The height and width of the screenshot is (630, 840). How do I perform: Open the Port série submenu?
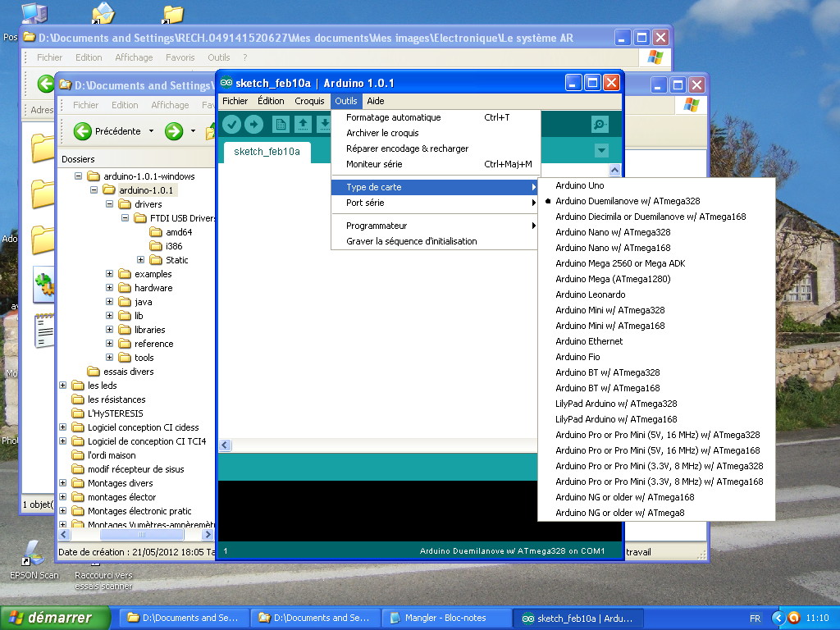coord(365,203)
